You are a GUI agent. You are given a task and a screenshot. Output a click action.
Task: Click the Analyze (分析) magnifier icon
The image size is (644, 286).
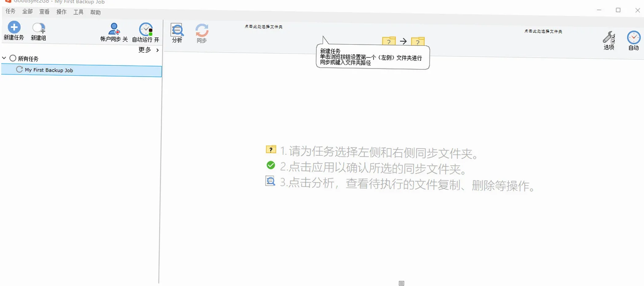[x=177, y=30]
